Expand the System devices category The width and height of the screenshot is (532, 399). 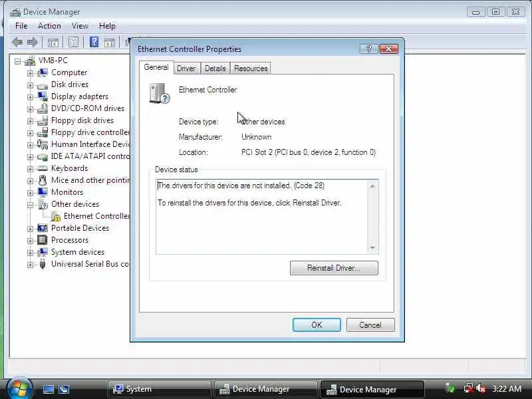[x=30, y=253]
